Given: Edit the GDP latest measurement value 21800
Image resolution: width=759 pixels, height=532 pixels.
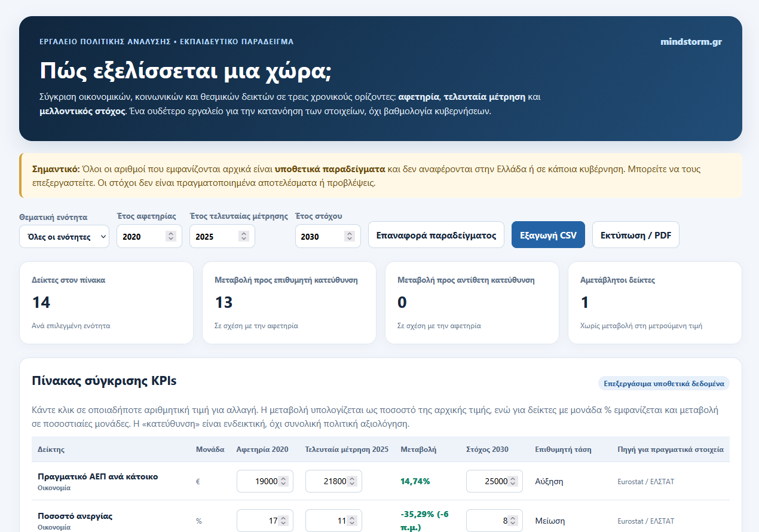Looking at the screenshot, I should 333,481.
